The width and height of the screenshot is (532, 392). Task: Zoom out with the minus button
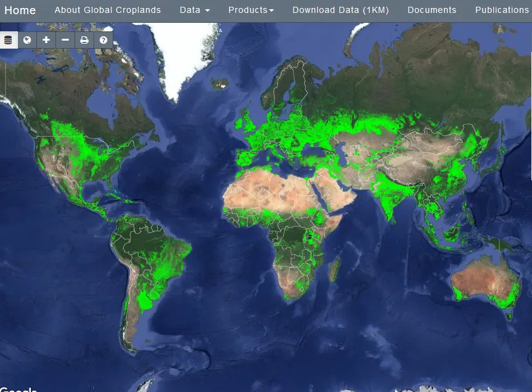(65, 40)
